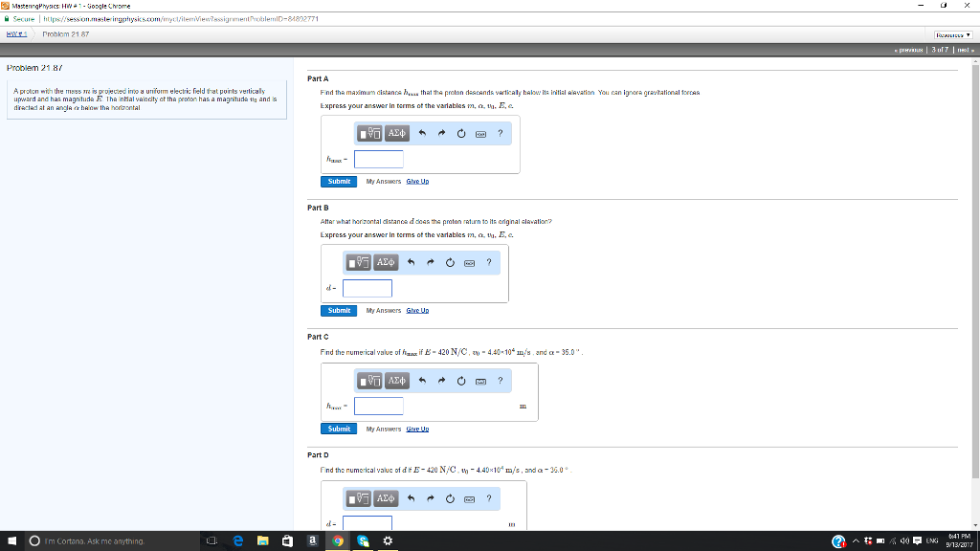980x551 pixels.
Task: Open Settings gear on taskbar
Action: (388, 541)
